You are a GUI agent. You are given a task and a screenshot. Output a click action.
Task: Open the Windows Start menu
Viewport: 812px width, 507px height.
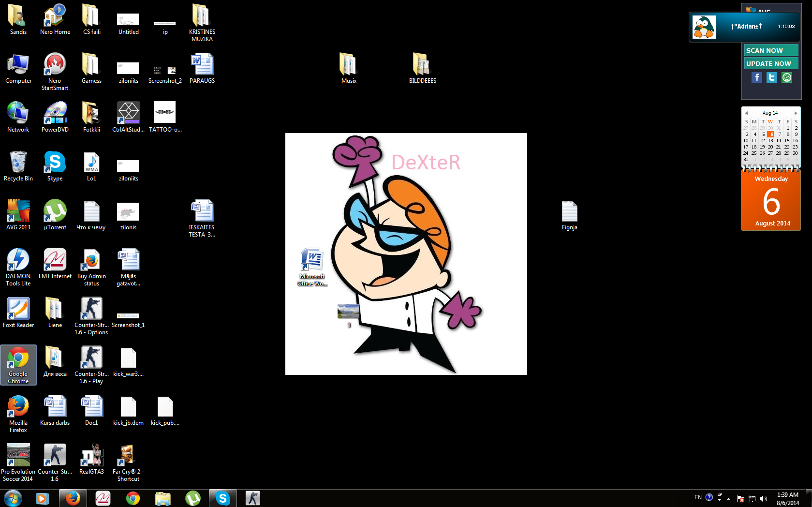13,498
